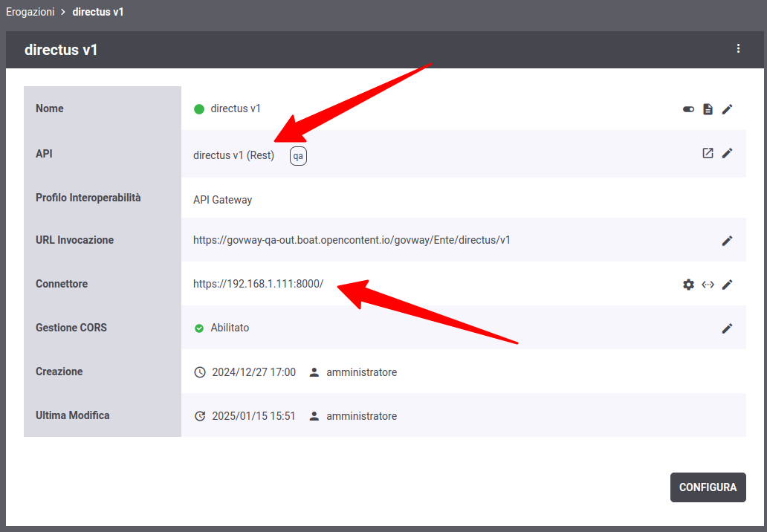Screen dimensions: 767x532
Task: Click the govway-qa-out invocation URL text
Action: (x=352, y=240)
